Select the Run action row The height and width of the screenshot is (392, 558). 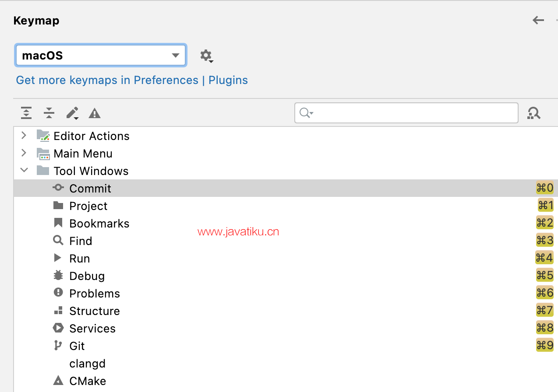[x=286, y=258]
